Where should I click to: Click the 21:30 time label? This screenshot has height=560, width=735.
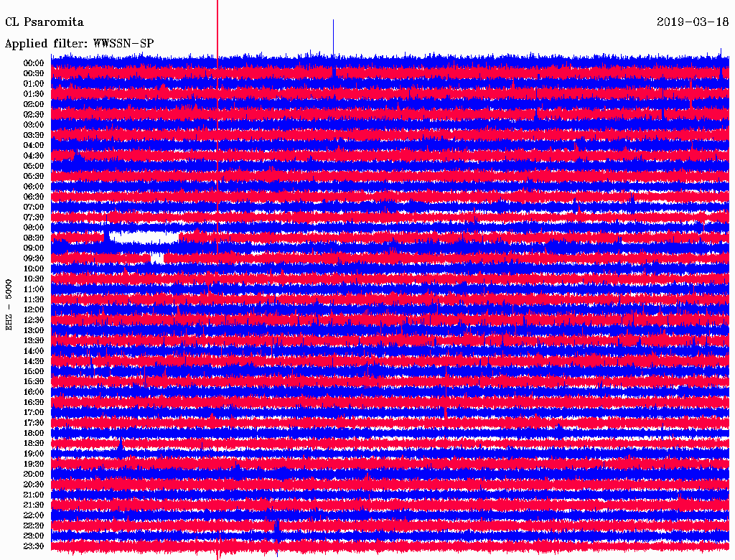[34, 505]
